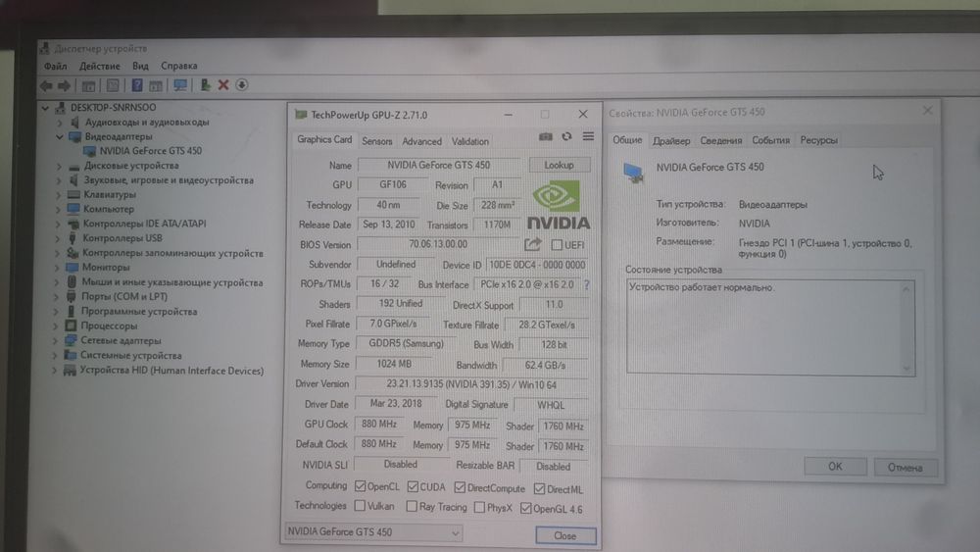Click the GPU-Z camera screenshot icon
The width and height of the screenshot is (980, 552).
546,136
